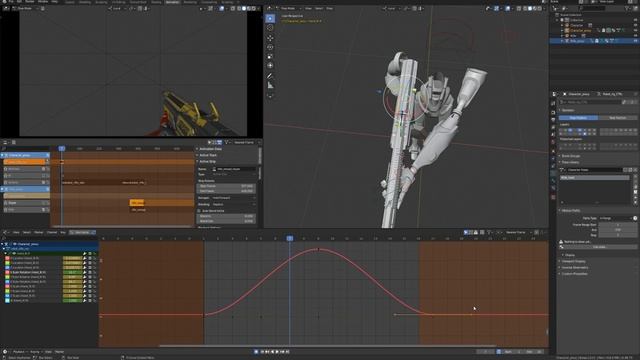Collapse the Active Strip panel
The width and height of the screenshot is (640, 360).
(207, 162)
